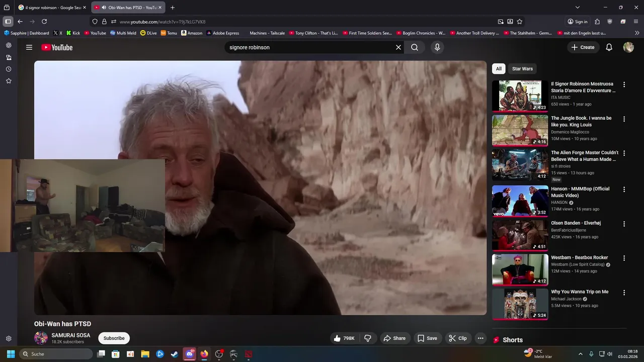Go back in browser history
The height and width of the screenshot is (362, 644).
tap(20, 22)
